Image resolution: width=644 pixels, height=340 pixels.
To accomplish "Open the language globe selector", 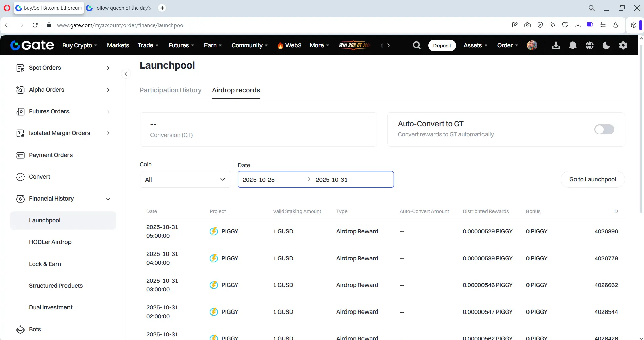I will (x=590, y=45).
